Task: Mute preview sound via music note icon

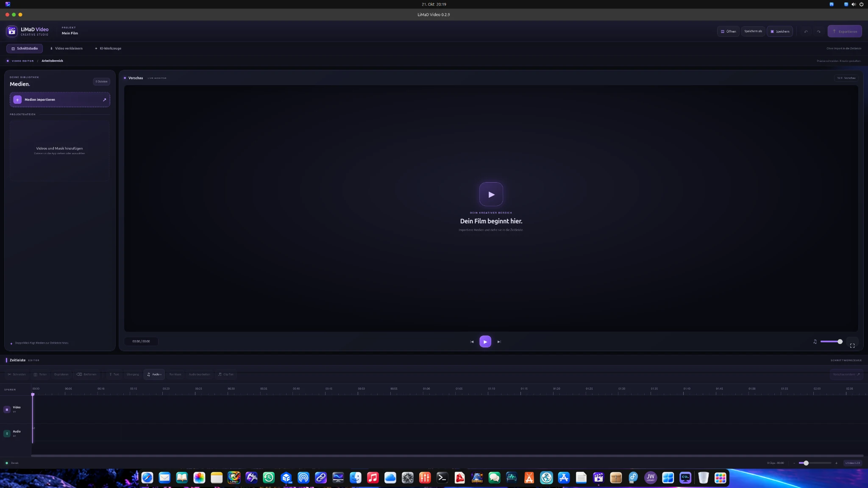Action: click(x=815, y=341)
